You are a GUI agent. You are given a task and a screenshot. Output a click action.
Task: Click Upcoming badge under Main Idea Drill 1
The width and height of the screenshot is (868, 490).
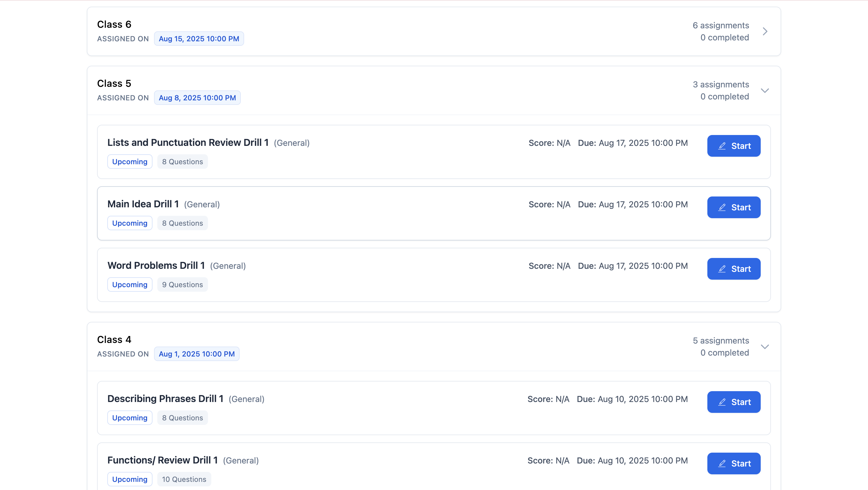130,223
